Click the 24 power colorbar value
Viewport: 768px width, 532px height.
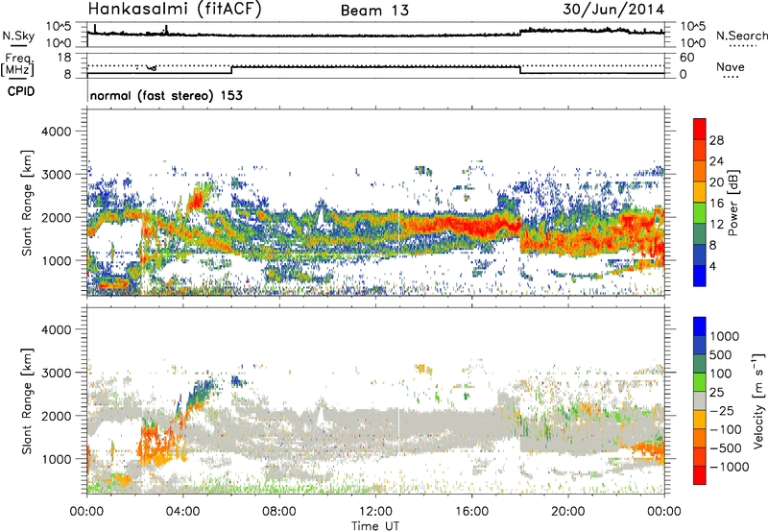point(716,161)
